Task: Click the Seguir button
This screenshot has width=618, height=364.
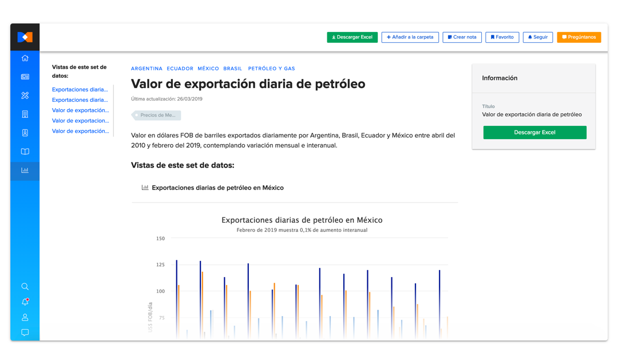Action: click(x=537, y=37)
